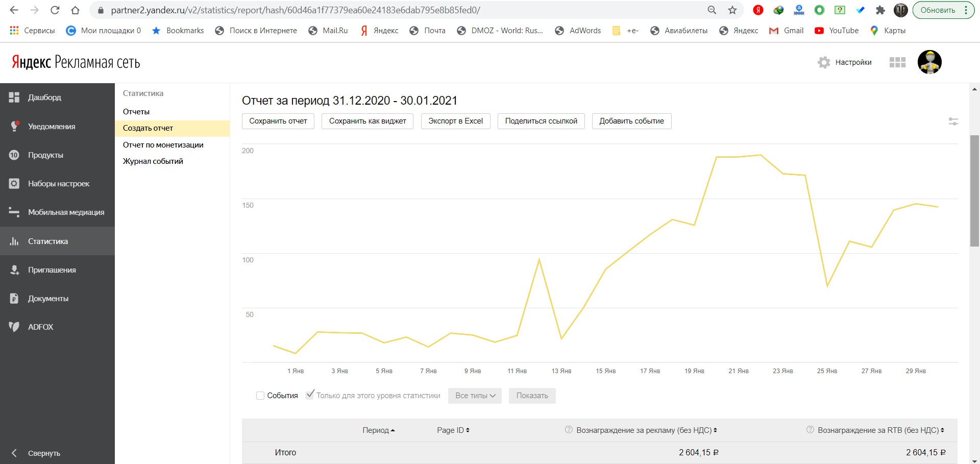The width and height of the screenshot is (980, 464).
Task: Click the ADFOX fox icon
Action: [x=14, y=327]
